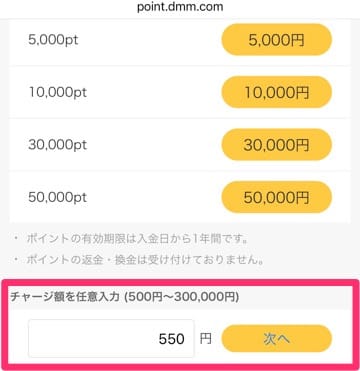
Task: Click the 円 unit label beside input
Action: pyautogui.click(x=205, y=339)
